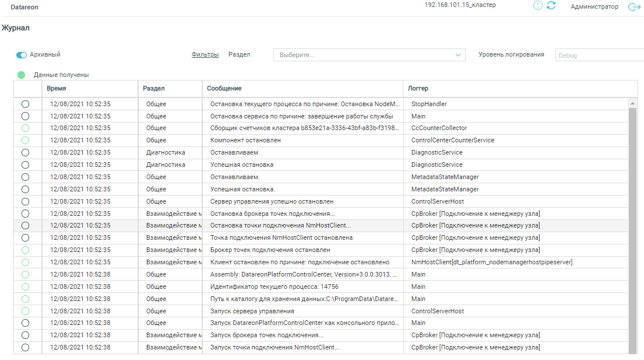The width and height of the screenshot is (644, 360).
Task: Open the Уровень логирования Debug dropdown
Action: (599, 55)
